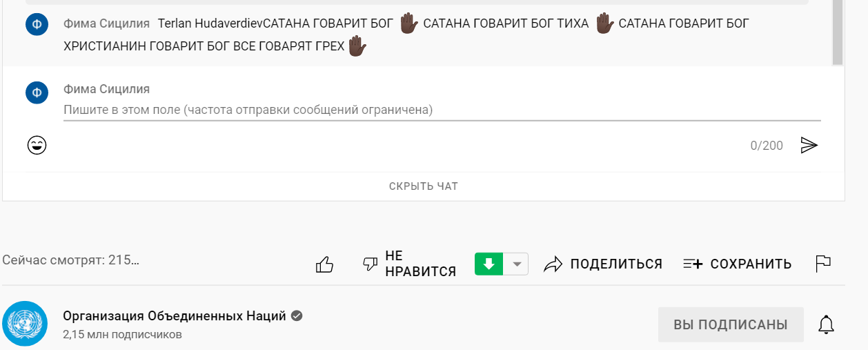Click the share arrow icon
This screenshot has height=350, width=868.
(x=553, y=264)
